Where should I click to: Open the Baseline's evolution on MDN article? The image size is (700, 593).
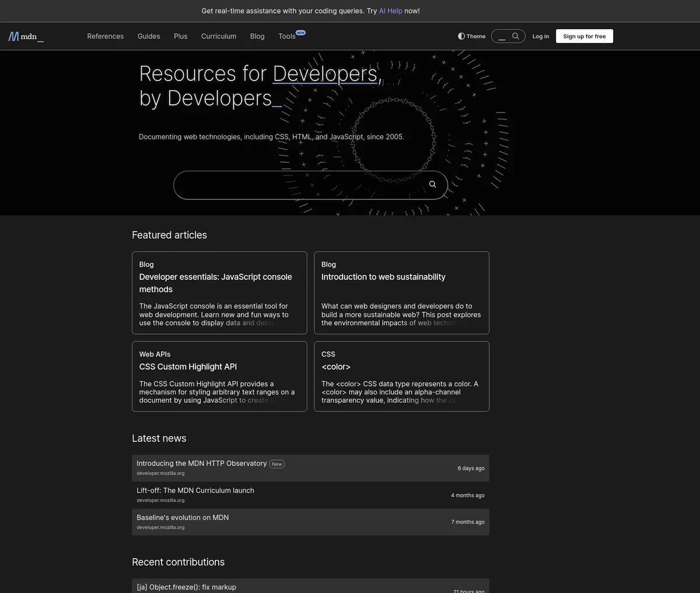(183, 517)
